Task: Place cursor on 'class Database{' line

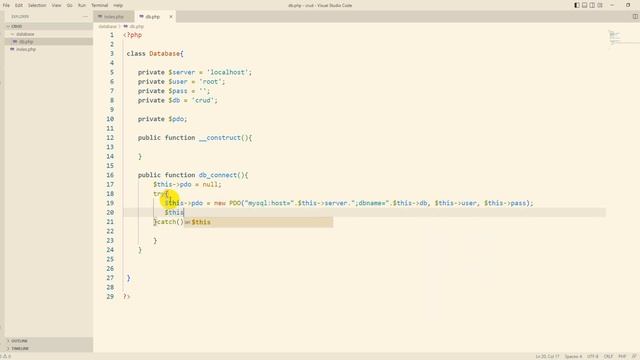Action: click(155, 53)
